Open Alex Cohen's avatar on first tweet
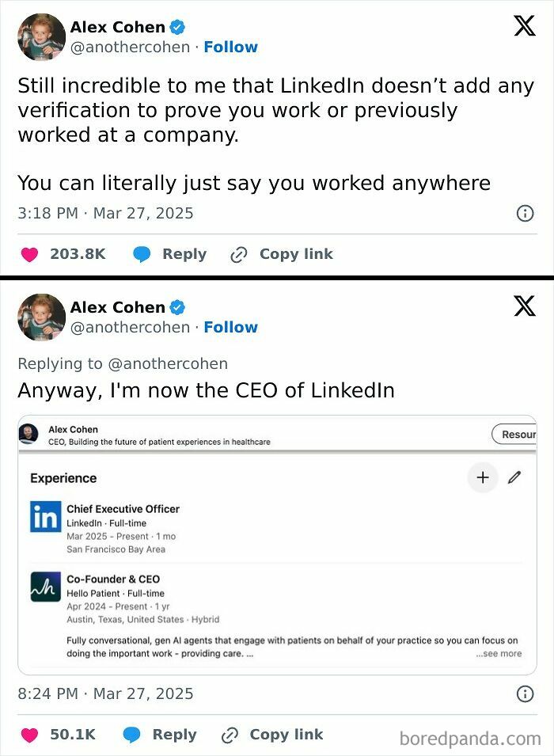 tap(41, 36)
